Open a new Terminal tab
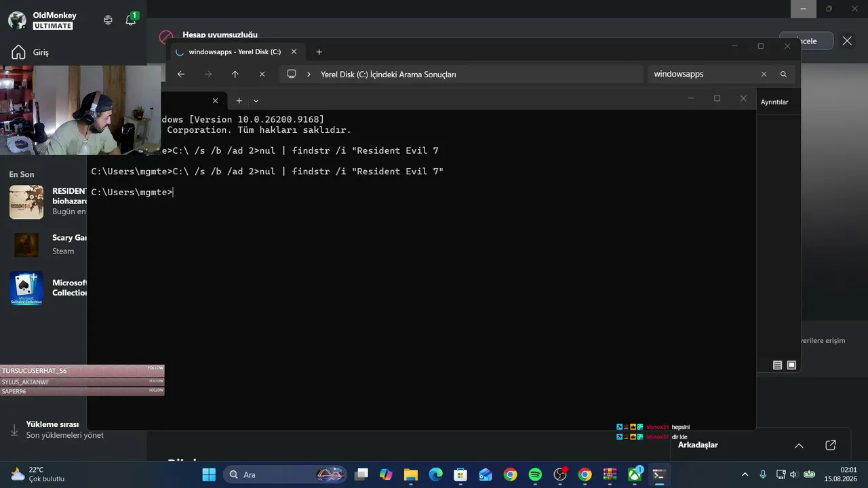The image size is (868, 488). click(239, 100)
